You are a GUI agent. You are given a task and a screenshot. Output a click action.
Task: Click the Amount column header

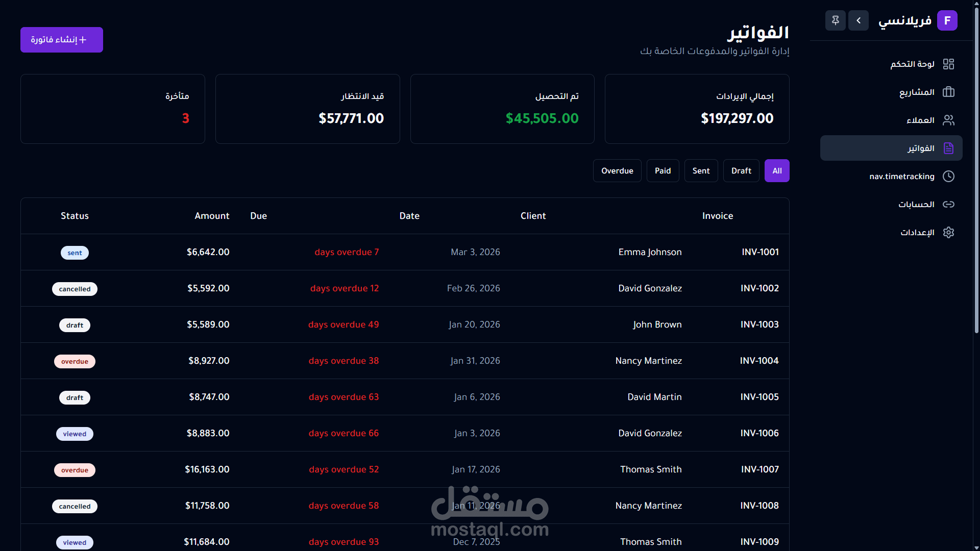pyautogui.click(x=212, y=216)
